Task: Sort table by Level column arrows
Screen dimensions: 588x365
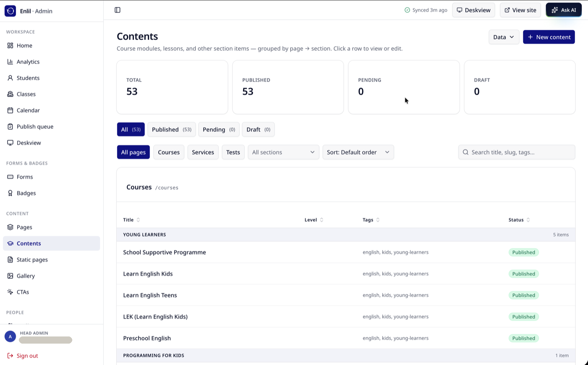Action: (x=322, y=220)
